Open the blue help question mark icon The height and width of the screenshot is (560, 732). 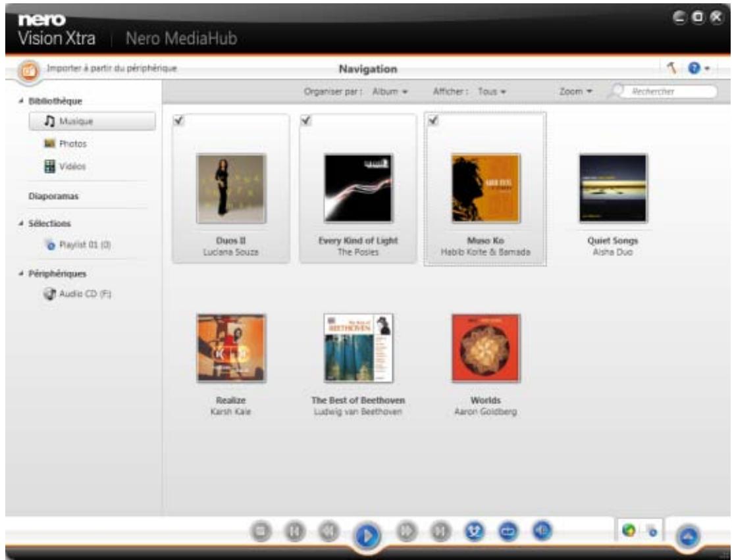coord(694,68)
